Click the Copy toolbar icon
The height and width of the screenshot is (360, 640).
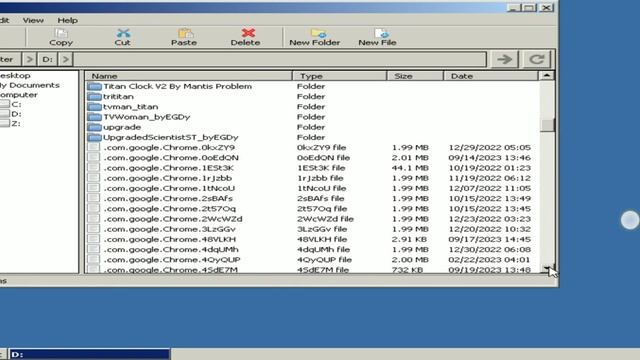[61, 33]
